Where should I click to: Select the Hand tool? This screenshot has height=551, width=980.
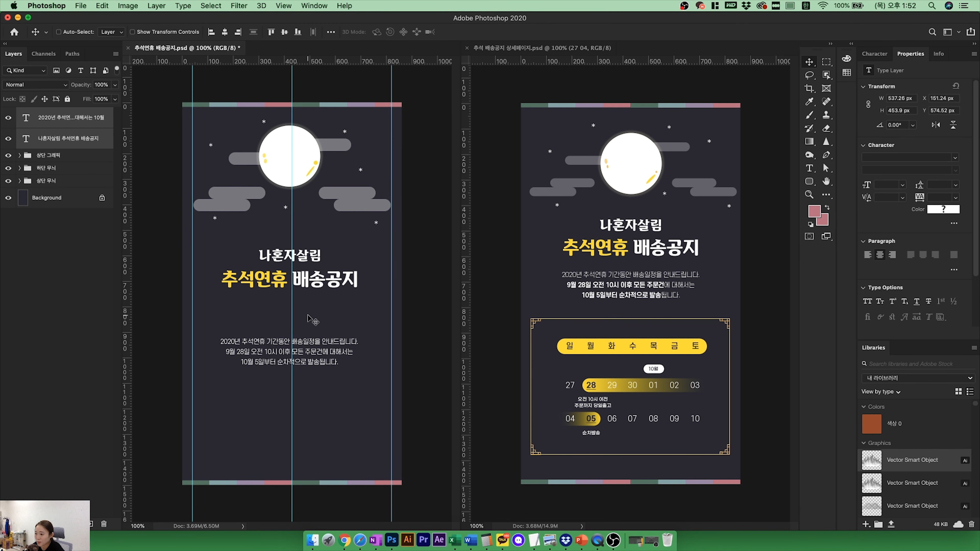coord(826,181)
